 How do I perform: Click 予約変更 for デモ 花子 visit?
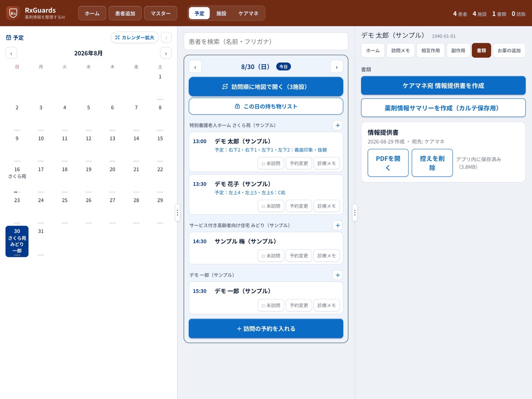tap(299, 206)
